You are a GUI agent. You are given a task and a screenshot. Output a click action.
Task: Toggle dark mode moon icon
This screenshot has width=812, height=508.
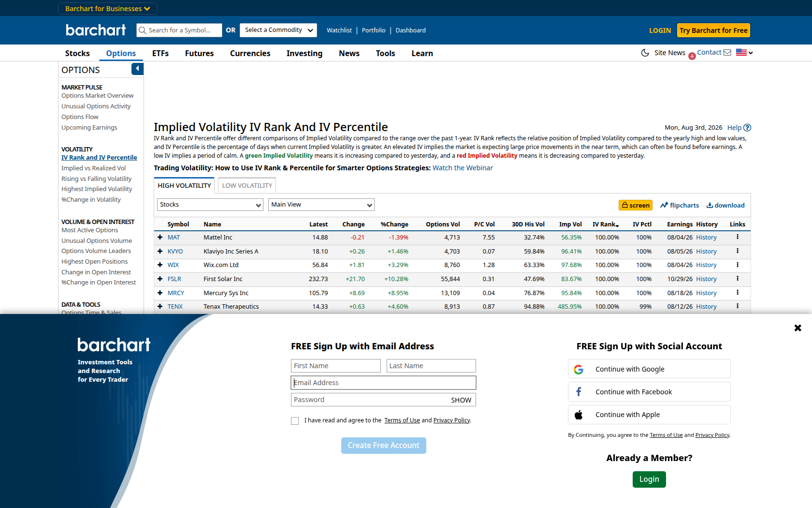[645, 53]
